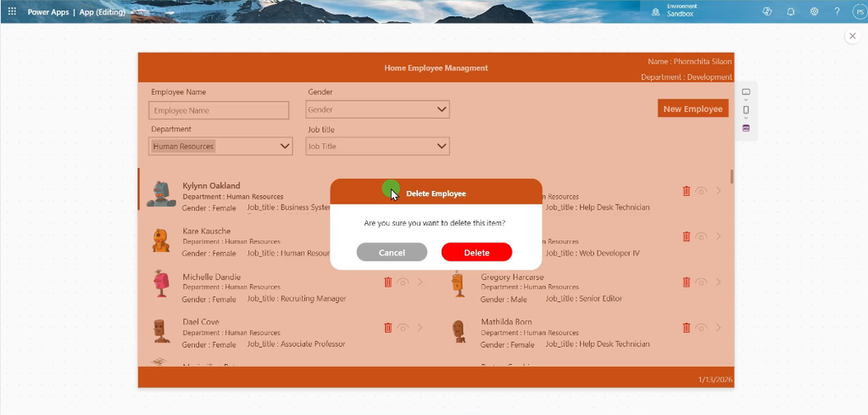Image resolution: width=868 pixels, height=415 pixels.
Task: Click the Power Apps title link
Action: (x=48, y=12)
